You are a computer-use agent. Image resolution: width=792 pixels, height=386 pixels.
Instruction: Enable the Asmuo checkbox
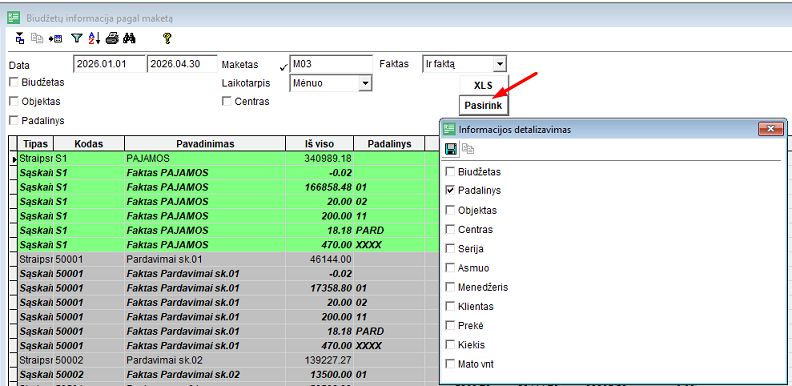point(450,268)
